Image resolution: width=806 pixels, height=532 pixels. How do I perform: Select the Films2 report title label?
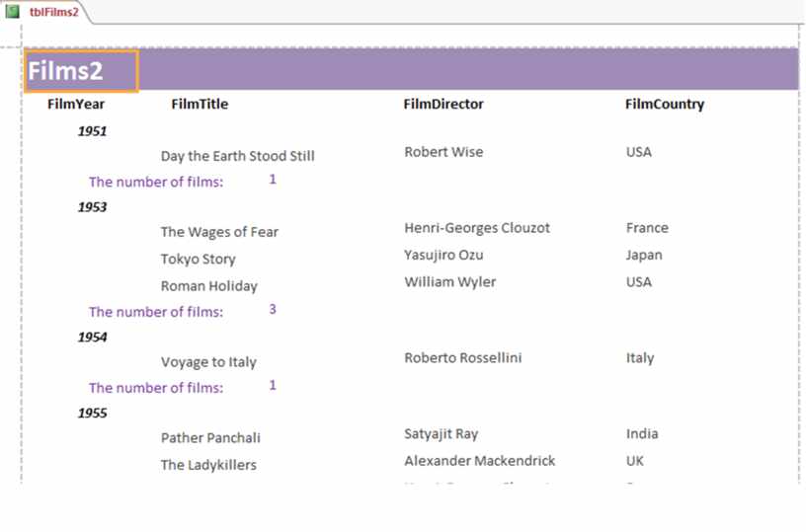pos(81,71)
